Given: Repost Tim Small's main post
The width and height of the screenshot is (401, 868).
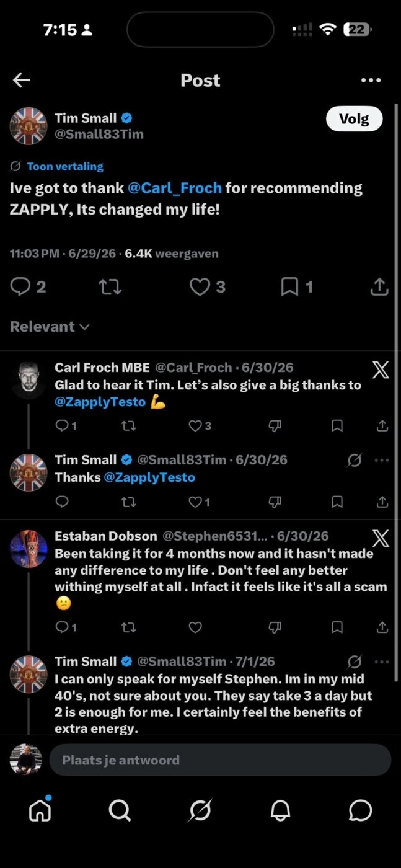Looking at the screenshot, I should click(110, 286).
